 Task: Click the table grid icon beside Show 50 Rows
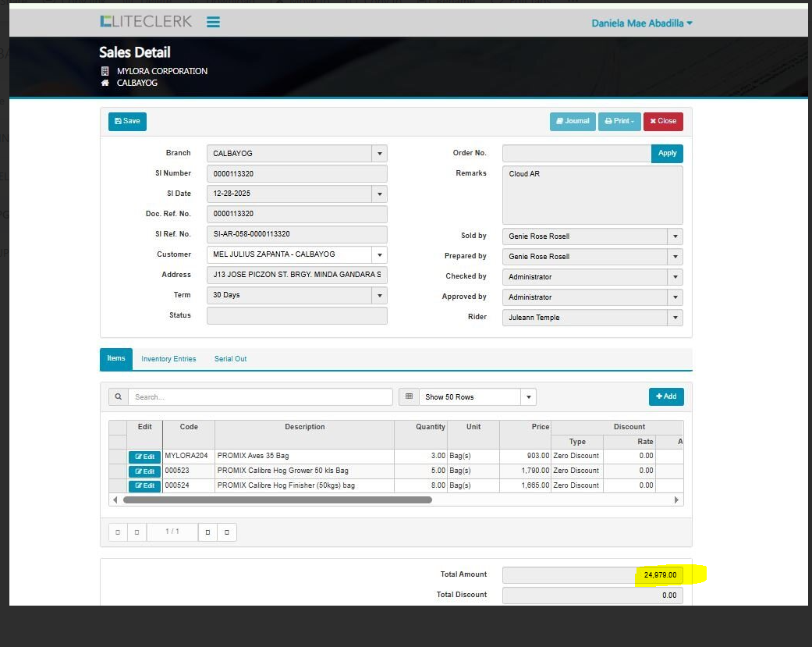(x=409, y=396)
